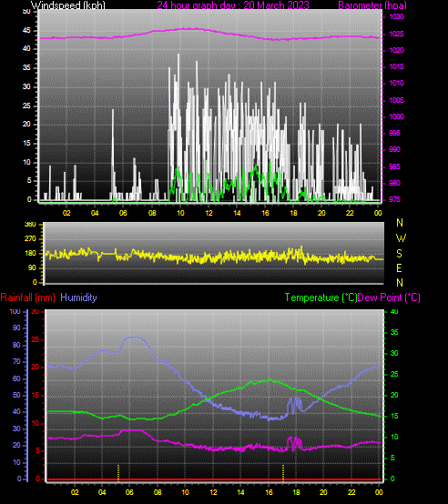Image resolution: width=448 pixels, height=504 pixels.
Task: Click the W compass label beside wind direction
Action: click(401, 238)
